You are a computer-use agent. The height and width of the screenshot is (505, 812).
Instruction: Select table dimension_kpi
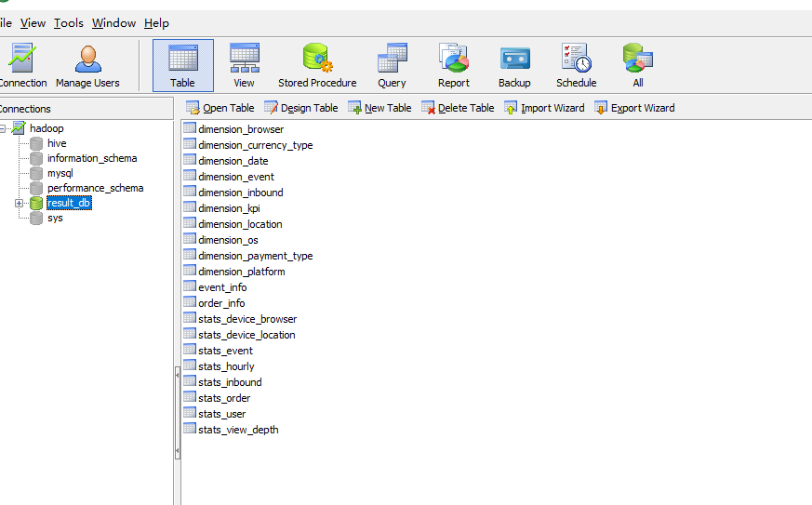(229, 208)
